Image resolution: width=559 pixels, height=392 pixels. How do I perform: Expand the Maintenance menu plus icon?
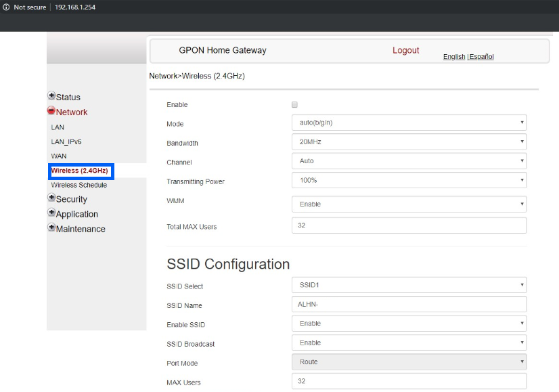click(51, 227)
